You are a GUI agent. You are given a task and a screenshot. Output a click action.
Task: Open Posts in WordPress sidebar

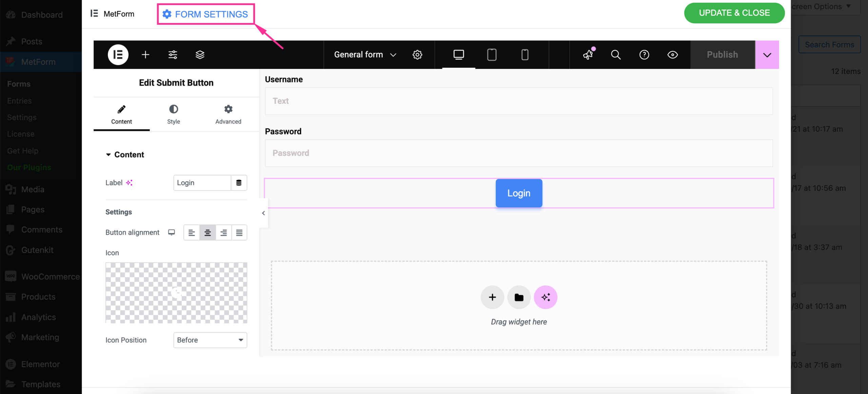coord(41,41)
